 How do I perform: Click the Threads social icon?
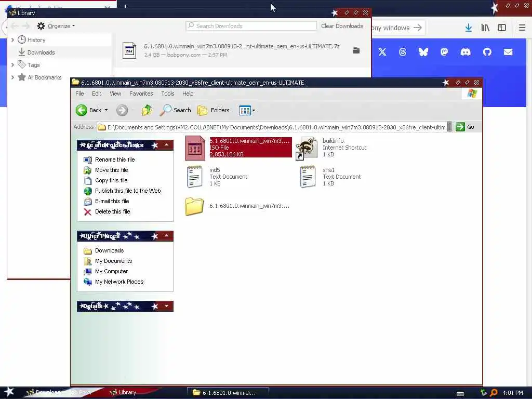pyautogui.click(x=403, y=52)
